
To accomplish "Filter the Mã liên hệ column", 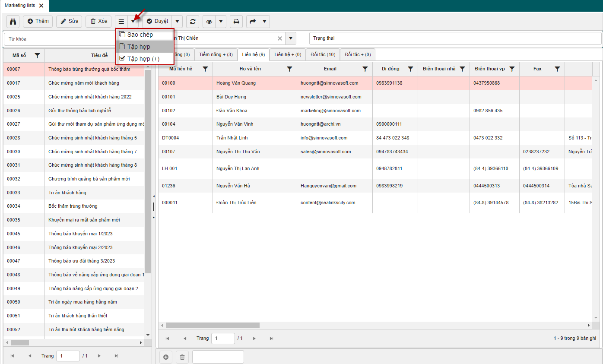I will tap(205, 69).
